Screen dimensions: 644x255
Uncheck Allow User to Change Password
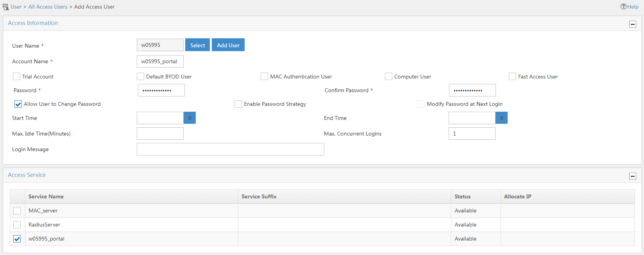[x=18, y=104]
